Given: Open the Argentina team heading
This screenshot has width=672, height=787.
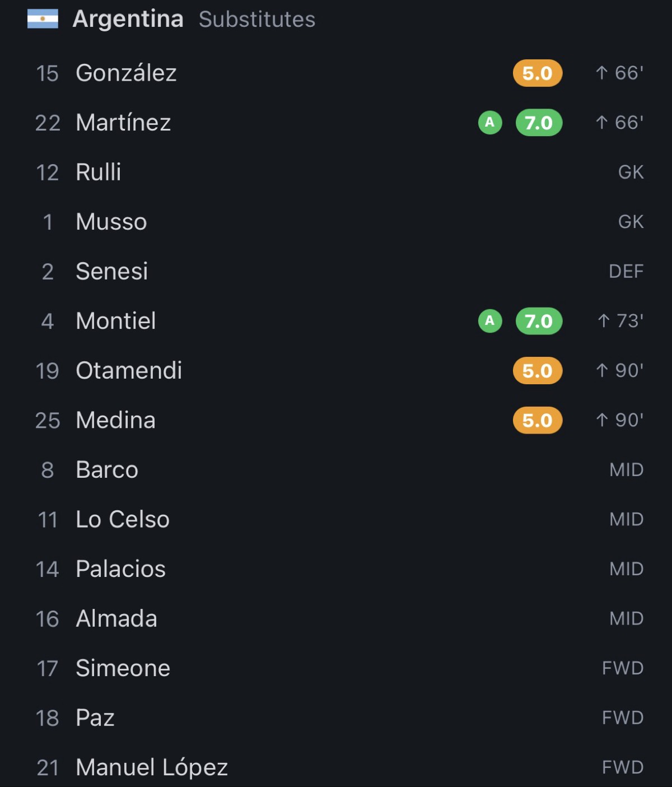Looking at the screenshot, I should (x=128, y=19).
